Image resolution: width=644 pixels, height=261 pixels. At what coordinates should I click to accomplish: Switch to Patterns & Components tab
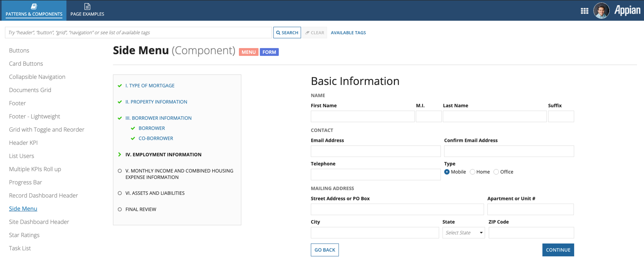[34, 11]
